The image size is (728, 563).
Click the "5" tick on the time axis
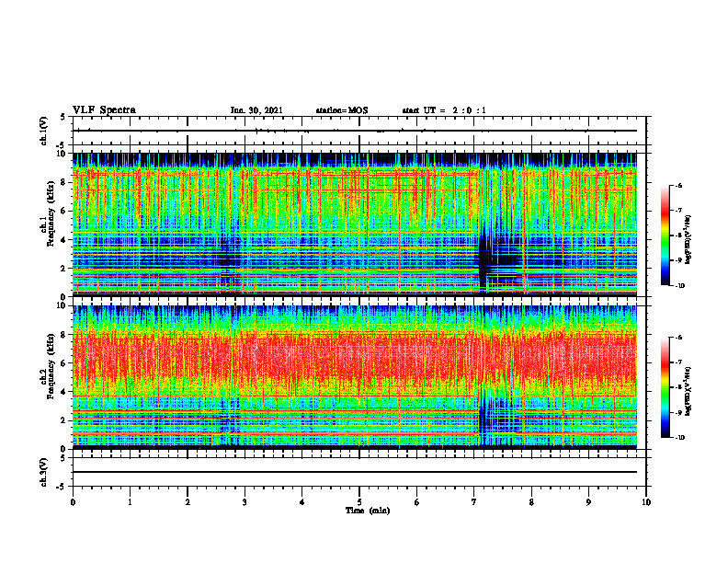point(359,502)
